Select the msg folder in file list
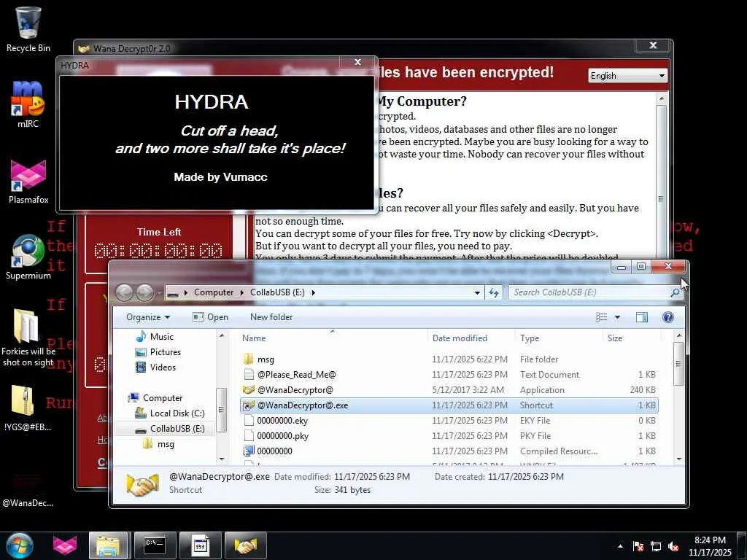747x560 pixels. tap(449, 359)
